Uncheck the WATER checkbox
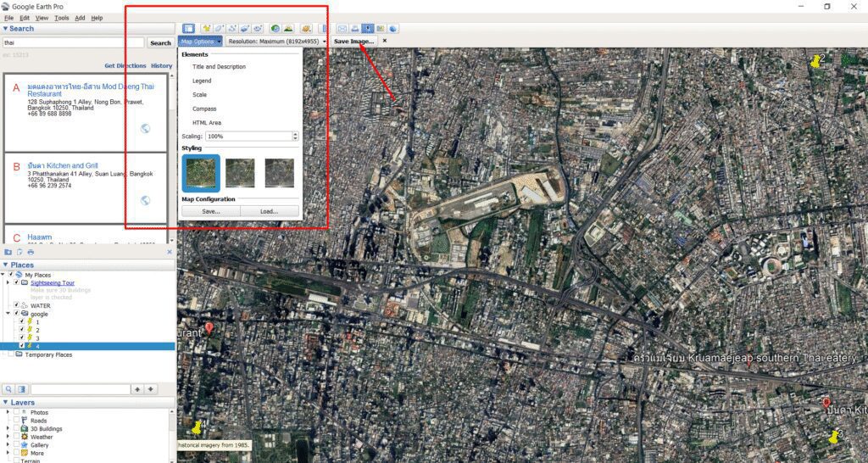868x463 pixels. pos(16,305)
